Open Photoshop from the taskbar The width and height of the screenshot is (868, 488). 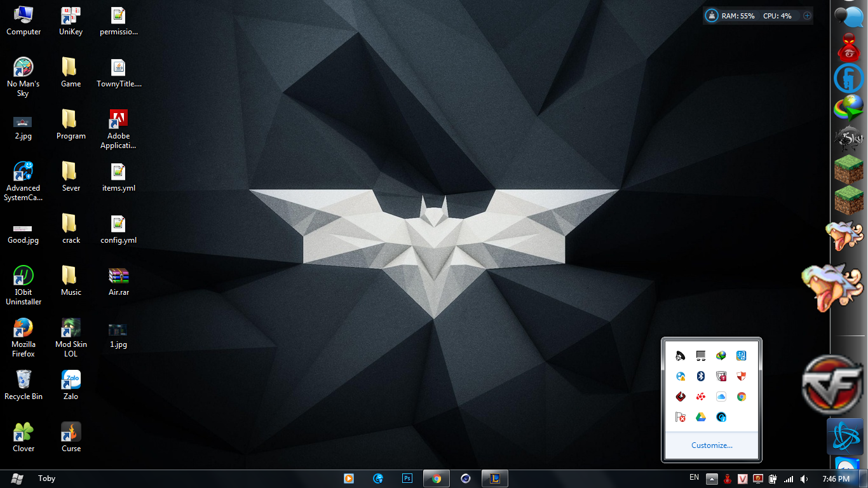(407, 478)
